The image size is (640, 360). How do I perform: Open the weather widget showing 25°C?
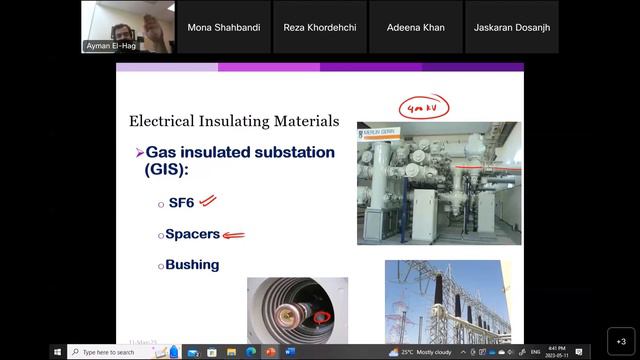tap(420, 352)
